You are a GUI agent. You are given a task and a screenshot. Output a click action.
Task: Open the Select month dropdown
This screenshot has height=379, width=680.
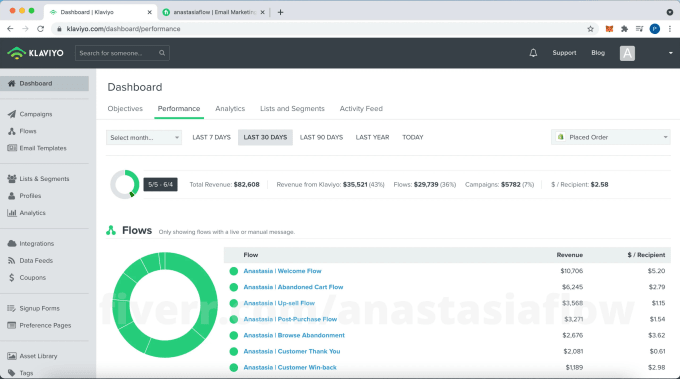click(144, 137)
